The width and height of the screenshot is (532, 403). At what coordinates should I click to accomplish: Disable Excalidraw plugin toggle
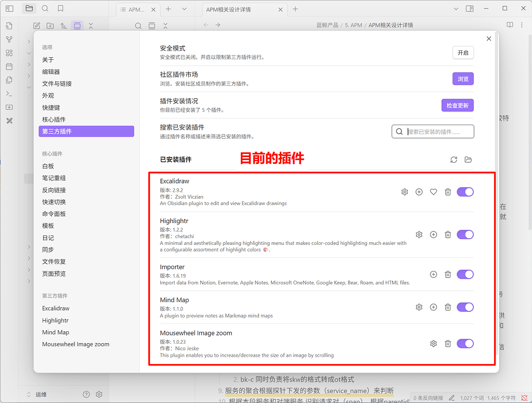click(x=465, y=192)
